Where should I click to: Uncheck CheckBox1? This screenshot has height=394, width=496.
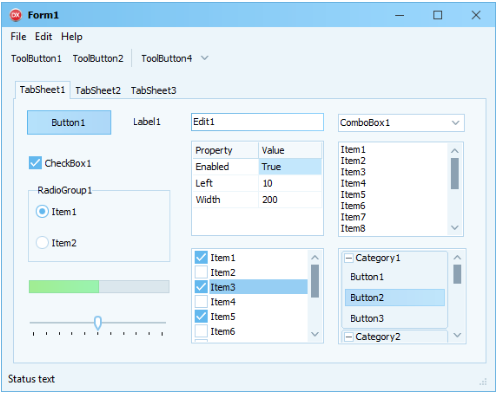point(35,163)
